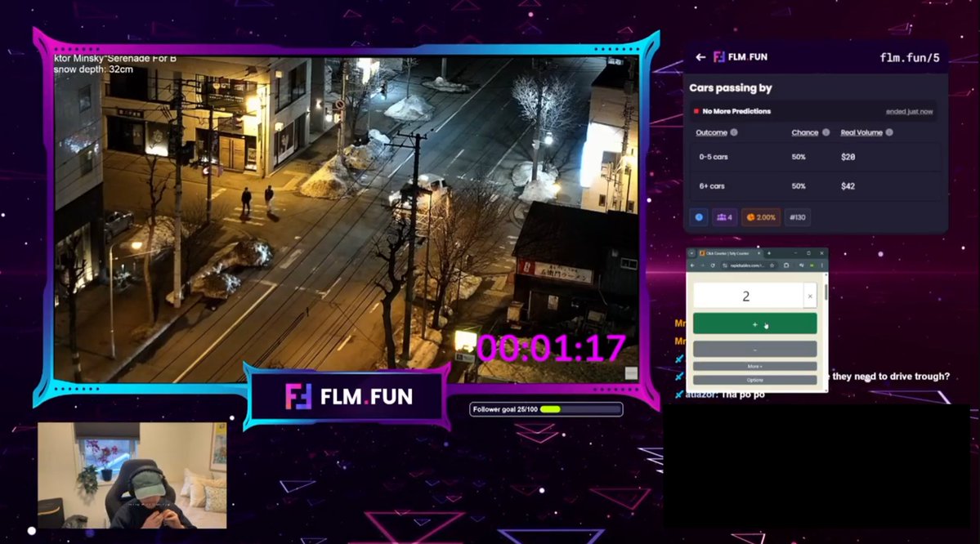Reload the counter page in the browser
This screenshot has height=544, width=980.
click(x=713, y=265)
